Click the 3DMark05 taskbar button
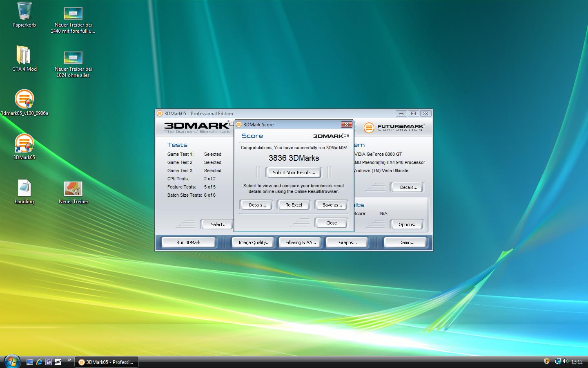588x368 pixels. click(x=107, y=362)
